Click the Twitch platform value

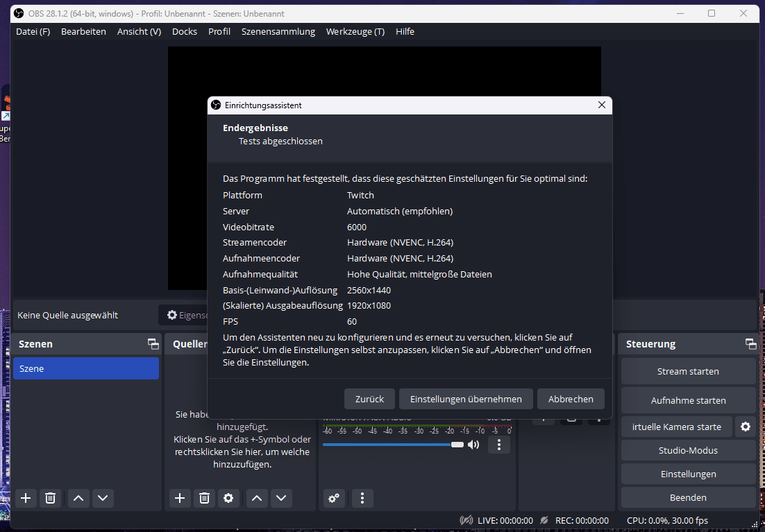[360, 195]
